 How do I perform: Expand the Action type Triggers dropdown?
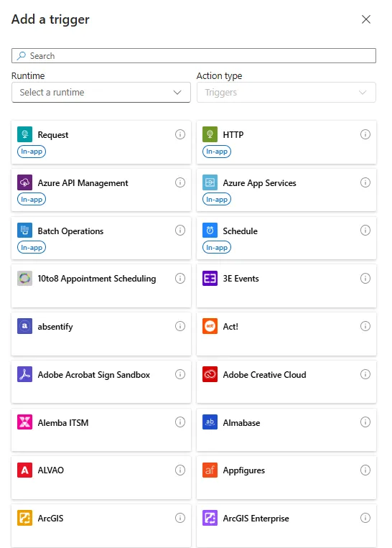[286, 92]
